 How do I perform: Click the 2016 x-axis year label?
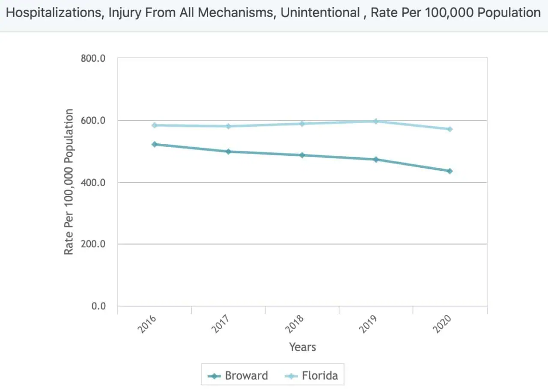coord(147,325)
